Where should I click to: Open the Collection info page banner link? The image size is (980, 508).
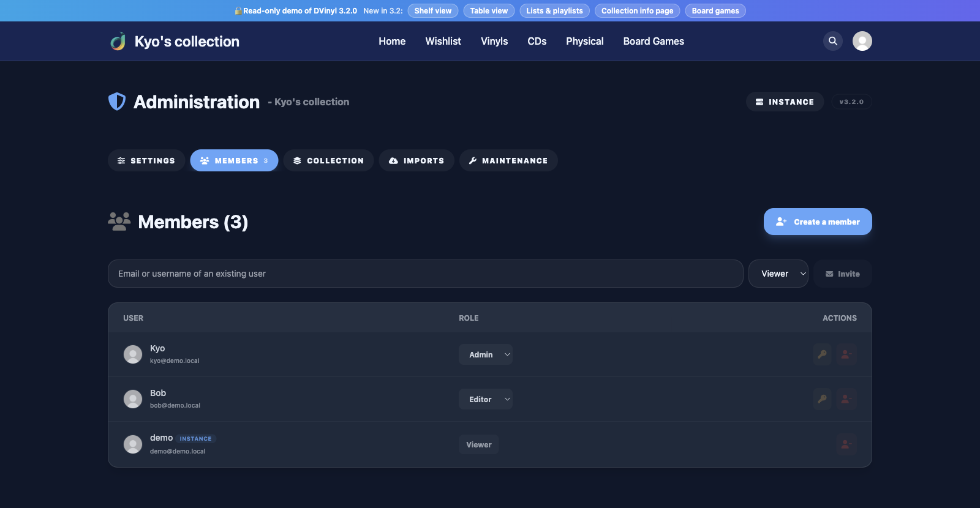click(637, 10)
